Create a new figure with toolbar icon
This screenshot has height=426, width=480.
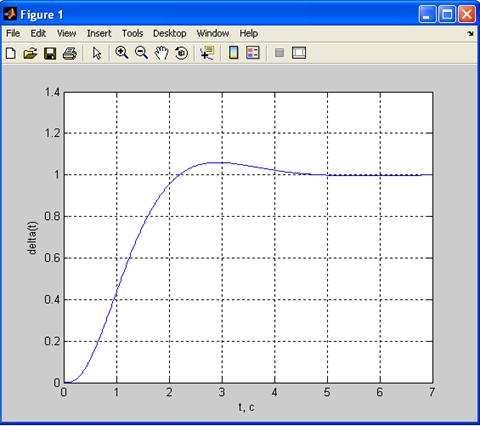click(11, 53)
